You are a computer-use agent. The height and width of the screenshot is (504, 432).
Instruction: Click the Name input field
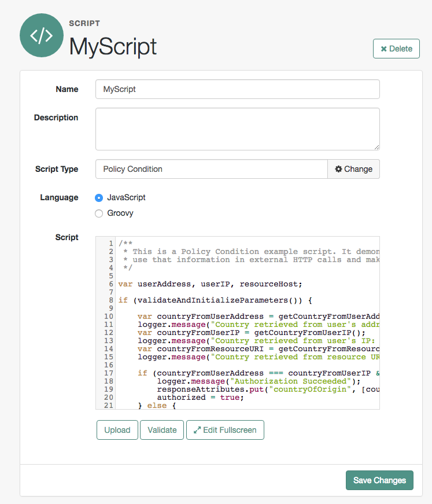click(237, 89)
